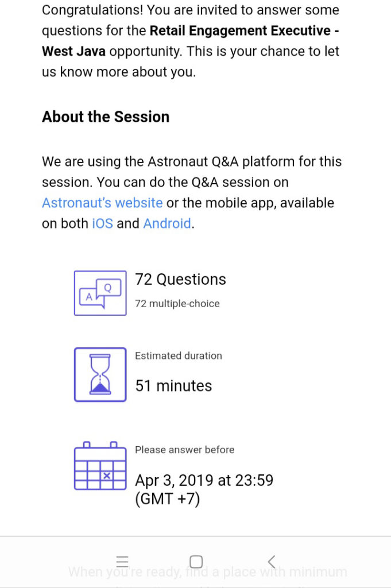
Task: Click the "(GMT +7)" timezone text
Action: coord(167,500)
